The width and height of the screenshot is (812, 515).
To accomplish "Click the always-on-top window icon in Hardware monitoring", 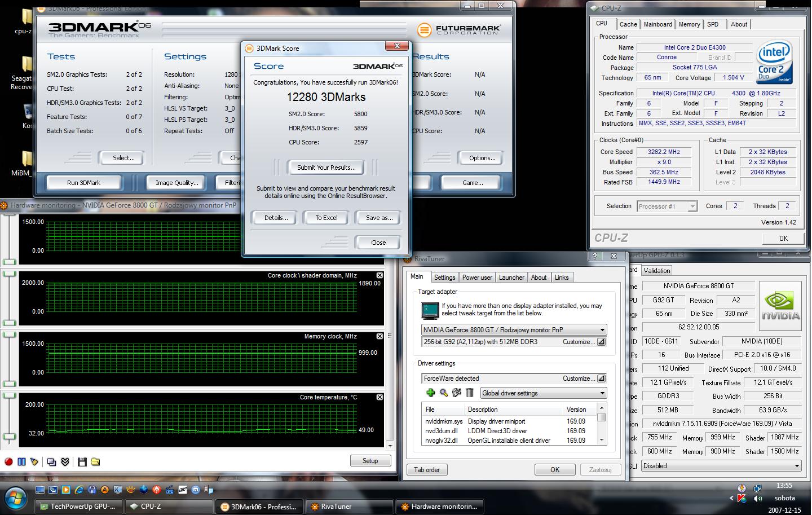I will [52, 462].
